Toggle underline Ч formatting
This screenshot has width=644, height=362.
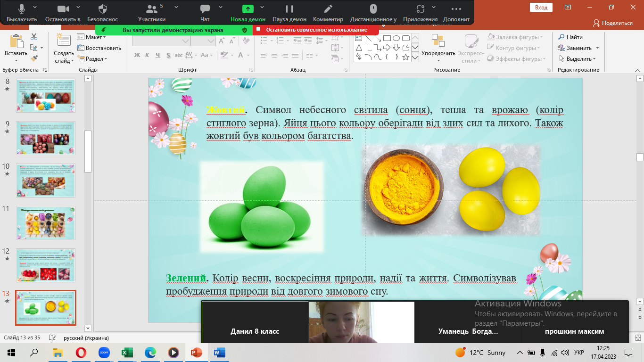tap(157, 55)
